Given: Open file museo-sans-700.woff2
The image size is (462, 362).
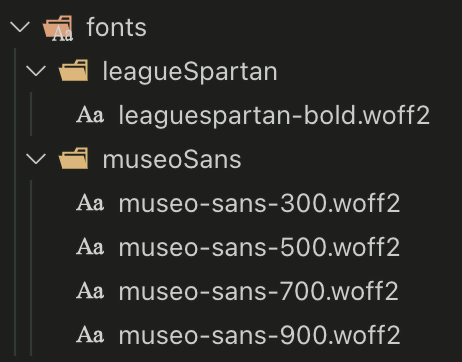Looking at the screenshot, I should (x=259, y=291).
